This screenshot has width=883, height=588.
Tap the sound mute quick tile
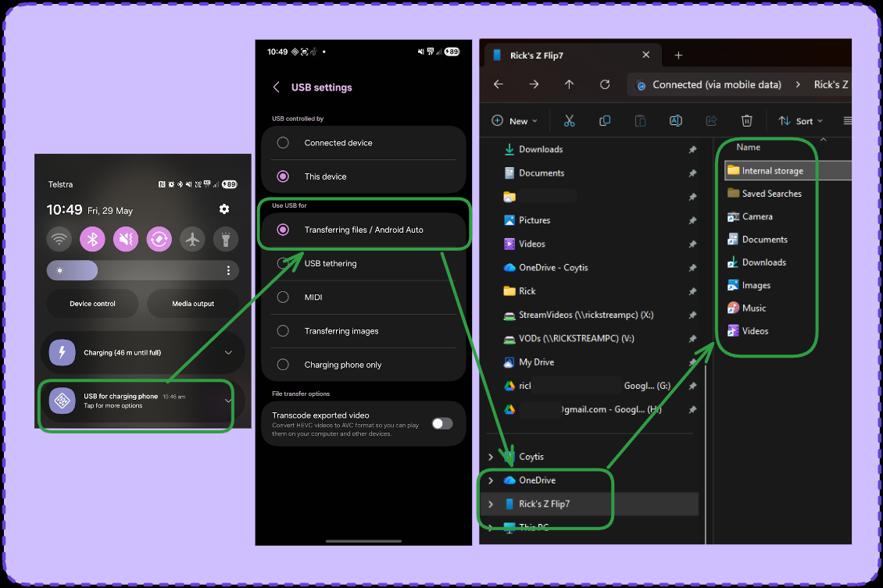coord(126,239)
